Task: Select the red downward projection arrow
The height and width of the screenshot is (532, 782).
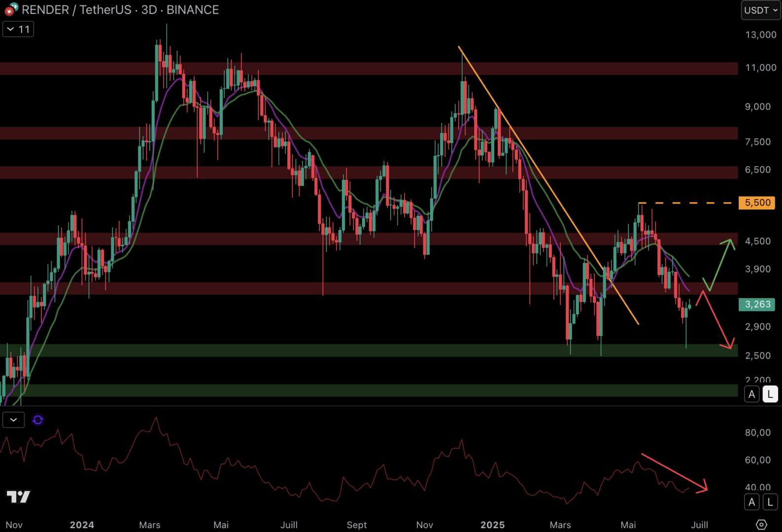Action: pyautogui.click(x=716, y=320)
